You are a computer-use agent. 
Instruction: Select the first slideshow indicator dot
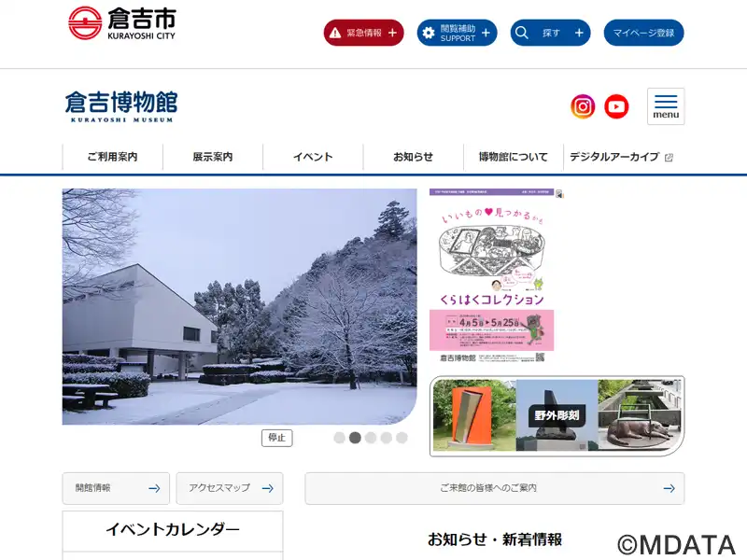click(x=339, y=438)
